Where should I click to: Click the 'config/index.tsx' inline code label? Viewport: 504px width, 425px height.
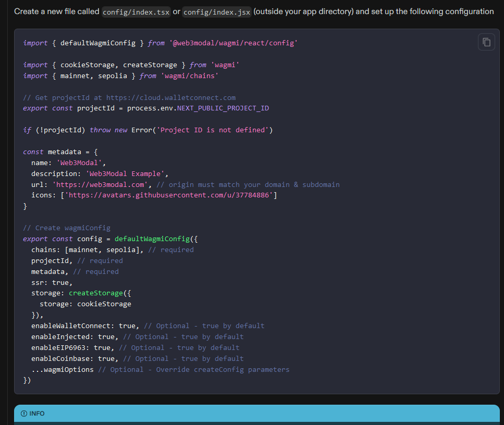(x=136, y=12)
